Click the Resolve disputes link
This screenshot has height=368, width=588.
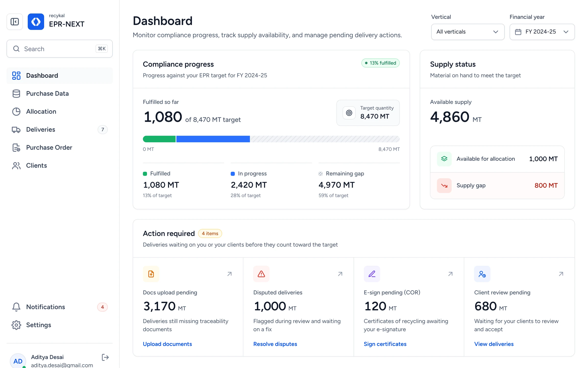pos(275,344)
